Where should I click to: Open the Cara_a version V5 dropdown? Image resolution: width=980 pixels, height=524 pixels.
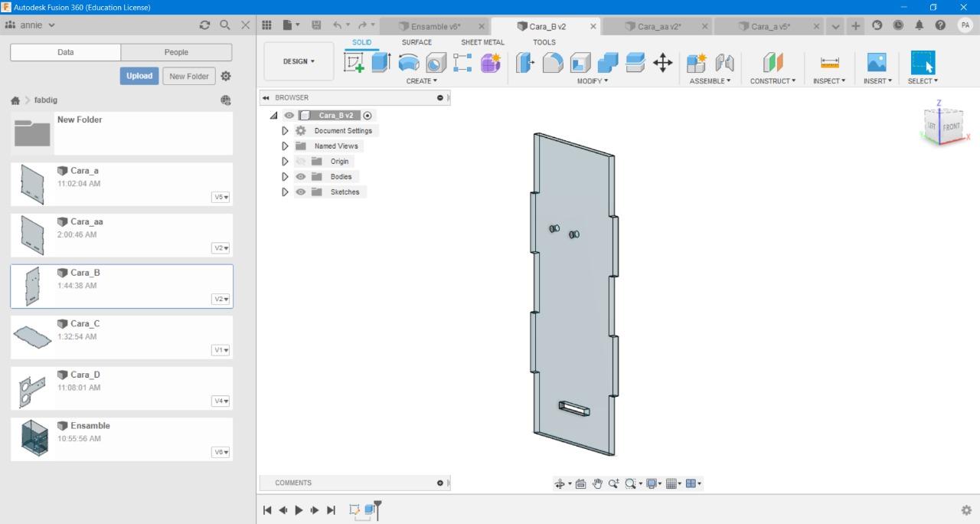point(221,197)
